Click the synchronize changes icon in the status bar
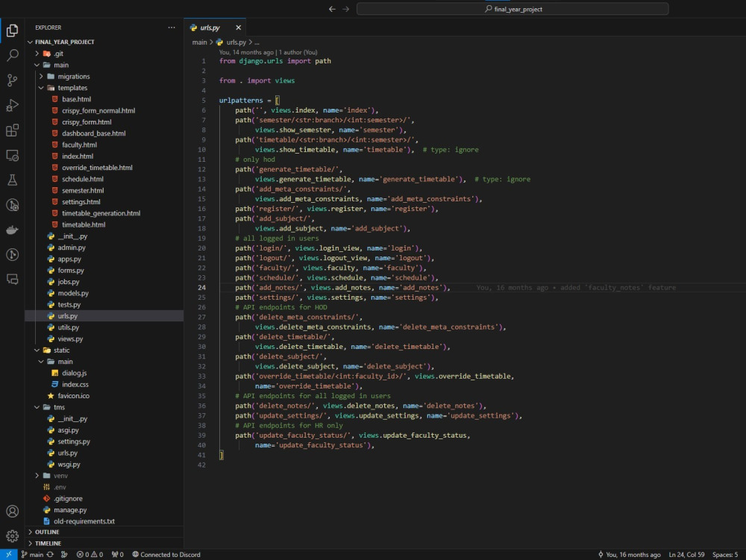 coord(50,554)
